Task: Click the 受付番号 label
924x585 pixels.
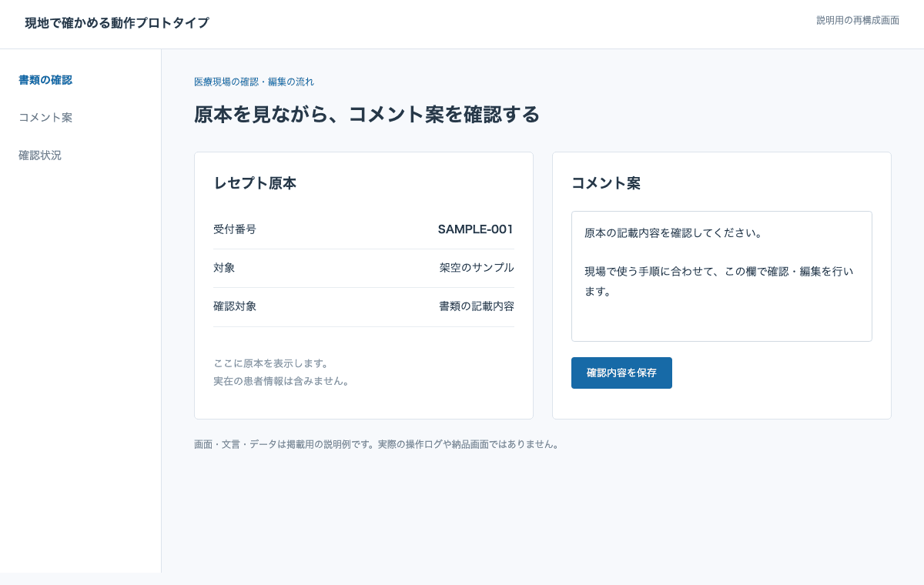Action: [x=235, y=229]
